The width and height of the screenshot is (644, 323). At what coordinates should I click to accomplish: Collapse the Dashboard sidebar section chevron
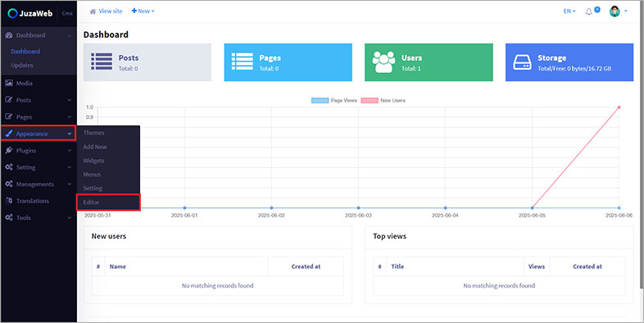[x=70, y=36]
